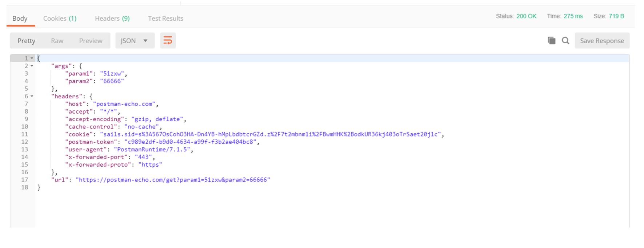Click the postman-echo URL value on line 17
Image resolution: width=644 pixels, height=248 pixels.
click(x=173, y=180)
